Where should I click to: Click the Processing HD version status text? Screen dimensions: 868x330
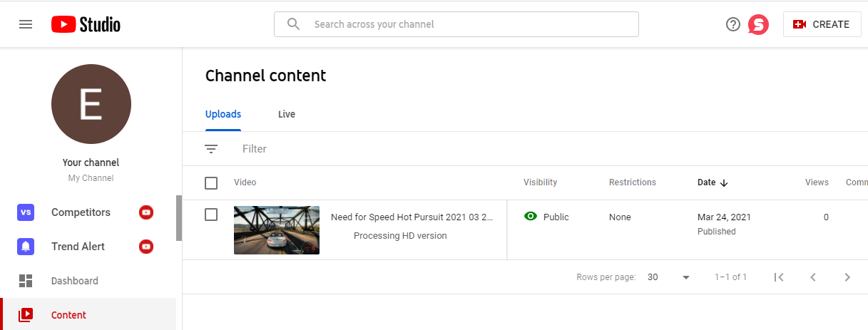point(400,236)
